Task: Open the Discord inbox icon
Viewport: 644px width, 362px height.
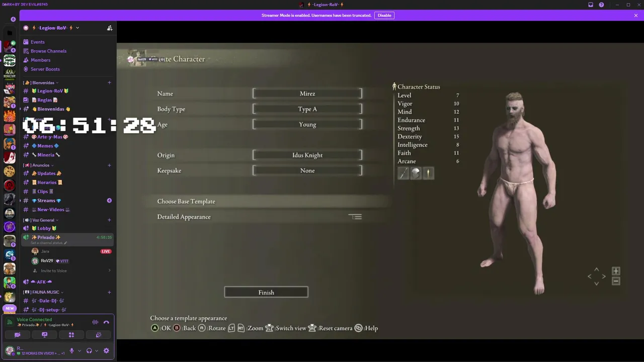Action: click(x=591, y=5)
